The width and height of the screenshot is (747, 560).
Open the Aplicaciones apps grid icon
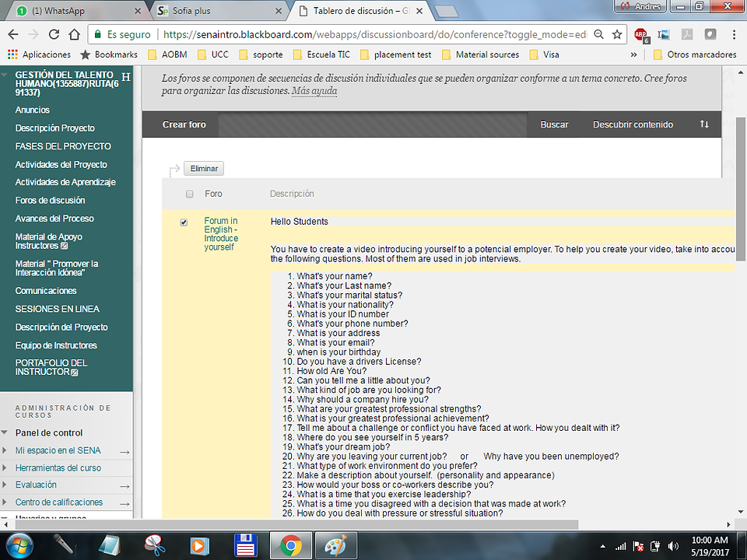12,54
